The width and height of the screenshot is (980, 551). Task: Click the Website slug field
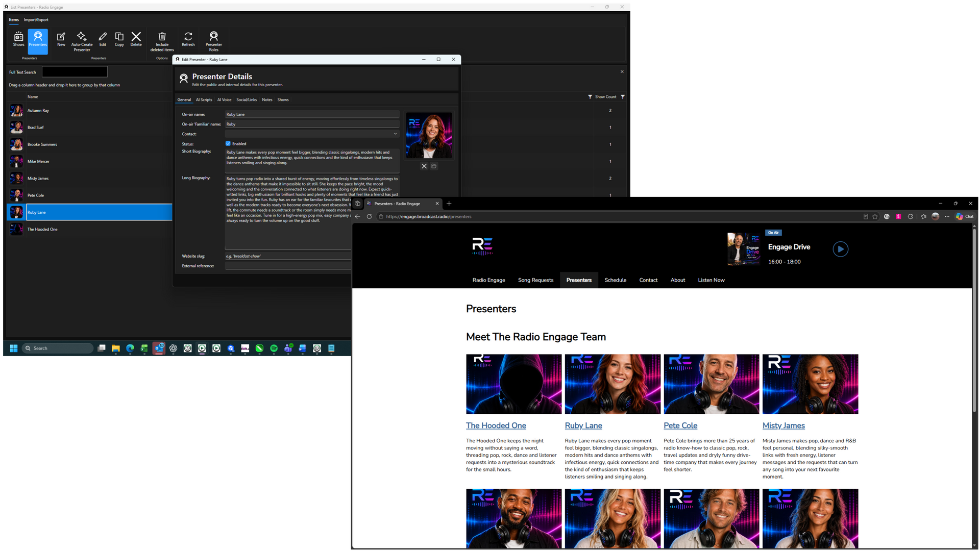coord(288,256)
